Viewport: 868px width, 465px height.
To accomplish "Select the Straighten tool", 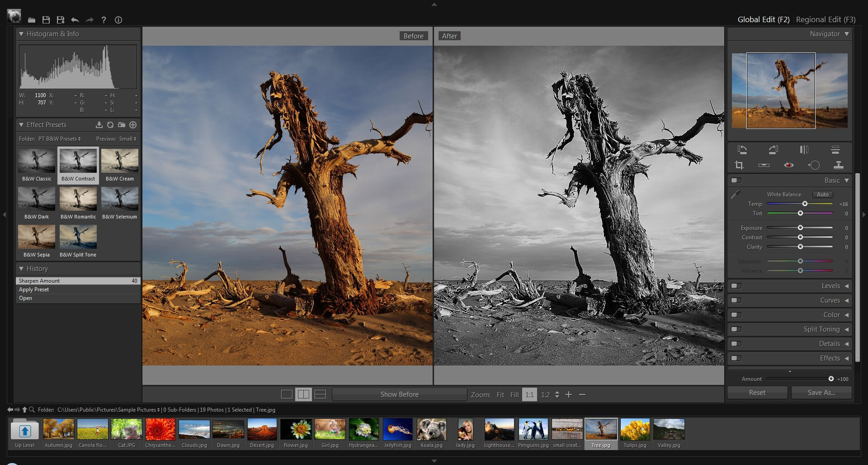I will click(x=764, y=165).
